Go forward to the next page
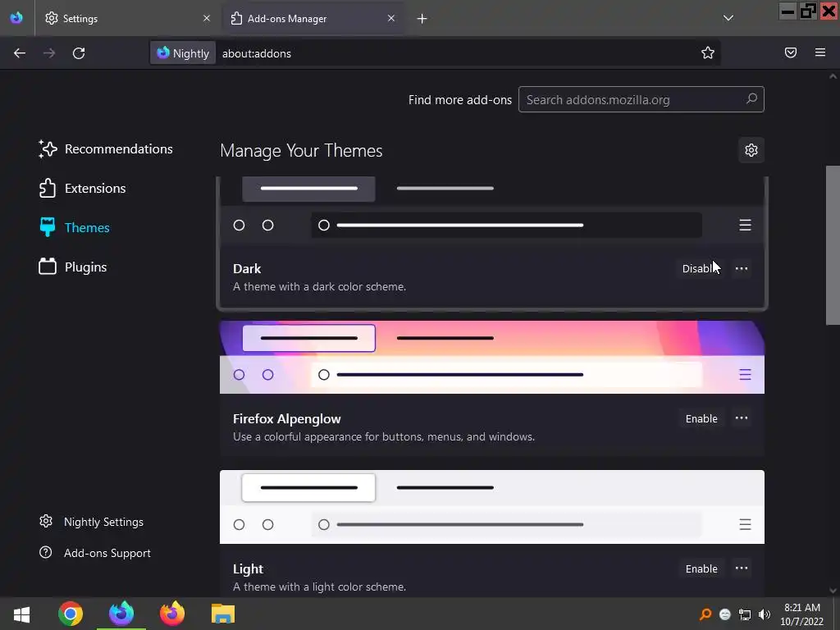 point(49,53)
